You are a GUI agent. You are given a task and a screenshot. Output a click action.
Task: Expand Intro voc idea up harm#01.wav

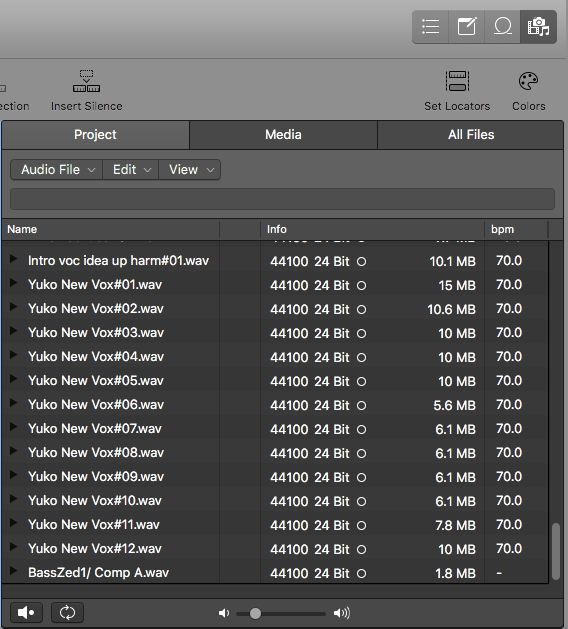click(x=13, y=259)
